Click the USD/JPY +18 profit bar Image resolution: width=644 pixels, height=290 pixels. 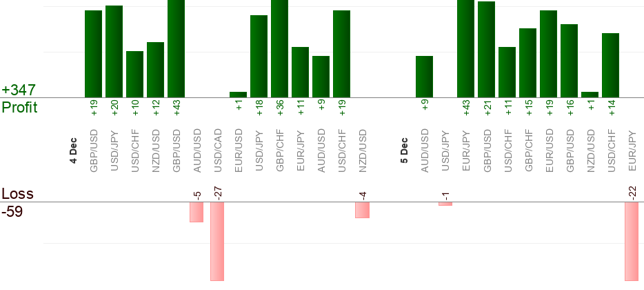tap(259, 56)
